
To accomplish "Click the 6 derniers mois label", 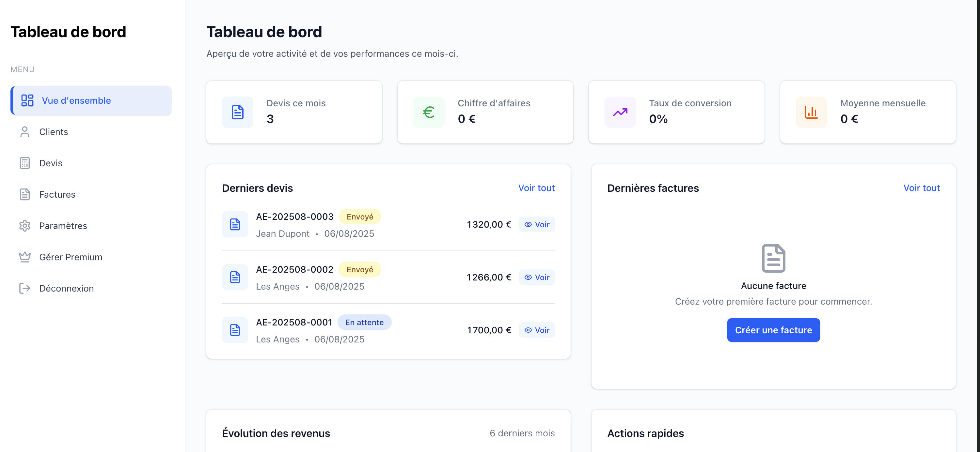I will coord(522,433).
